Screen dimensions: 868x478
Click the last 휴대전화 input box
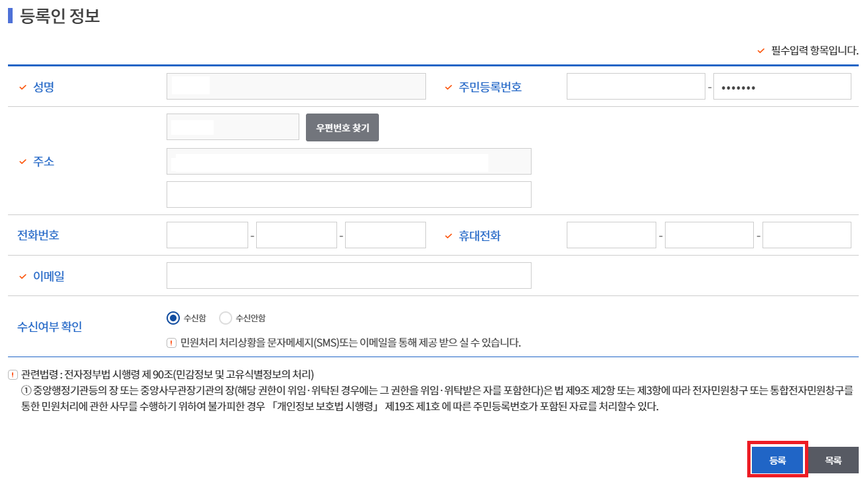(x=807, y=235)
